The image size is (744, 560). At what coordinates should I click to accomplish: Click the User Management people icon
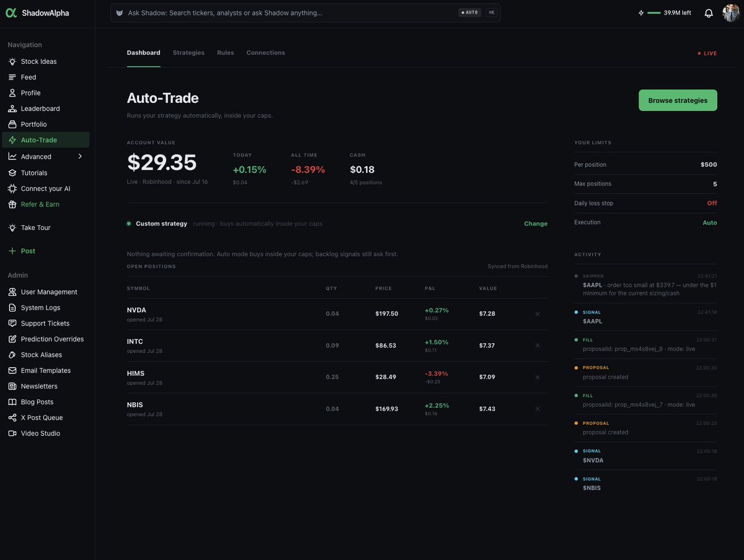(x=12, y=292)
